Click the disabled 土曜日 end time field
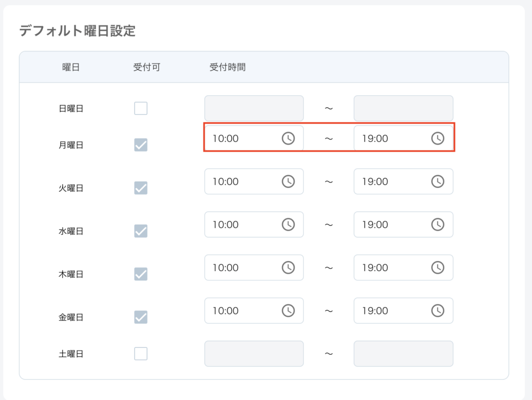Image resolution: width=532 pixels, height=400 pixels. (x=403, y=354)
